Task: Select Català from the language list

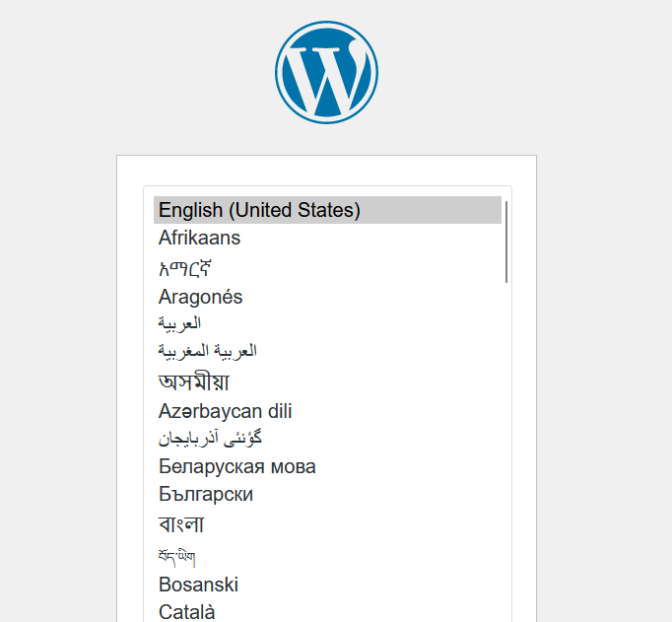Action: (186, 611)
